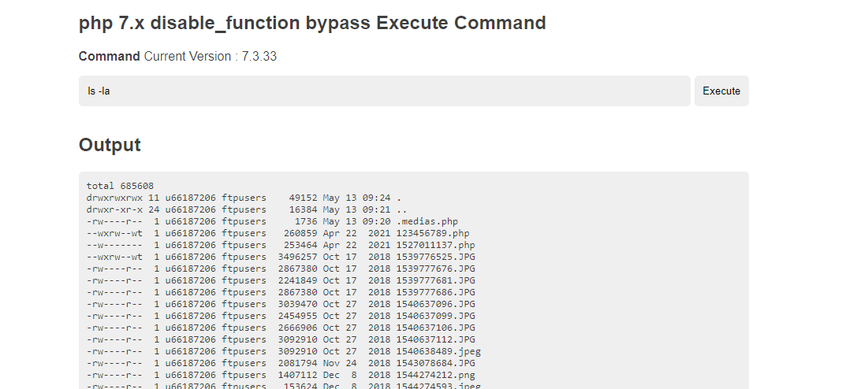Click the bold Command label
The width and height of the screenshot is (868, 389).
(x=110, y=57)
